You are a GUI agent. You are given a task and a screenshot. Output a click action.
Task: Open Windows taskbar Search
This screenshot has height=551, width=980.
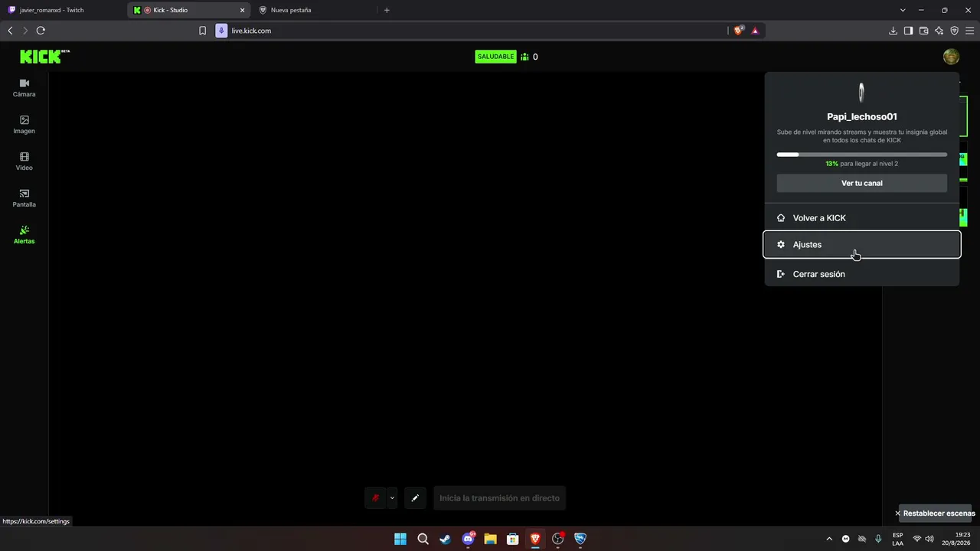pyautogui.click(x=423, y=539)
